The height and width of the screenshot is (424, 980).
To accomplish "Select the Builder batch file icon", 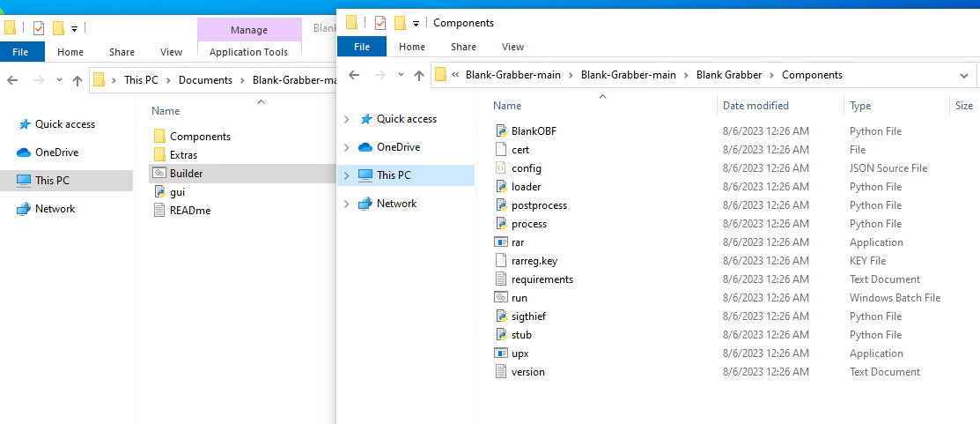I will pos(159,174).
